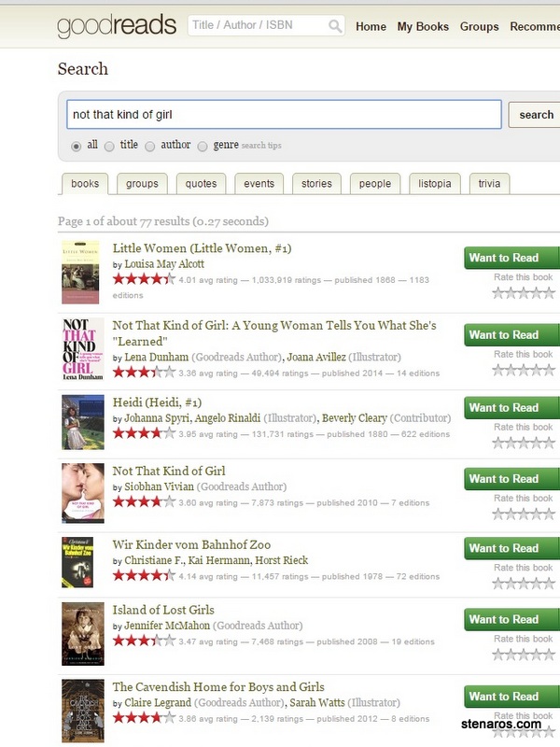This screenshot has width=560, height=747.
Task: Switch to the books tab
Action: tap(85, 184)
